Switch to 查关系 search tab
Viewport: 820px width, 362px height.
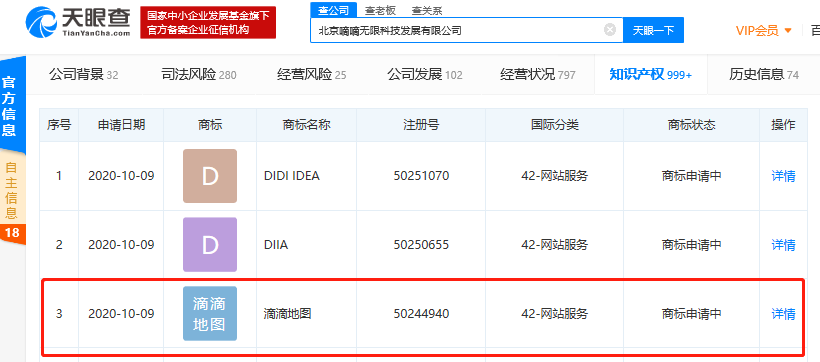[427, 9]
